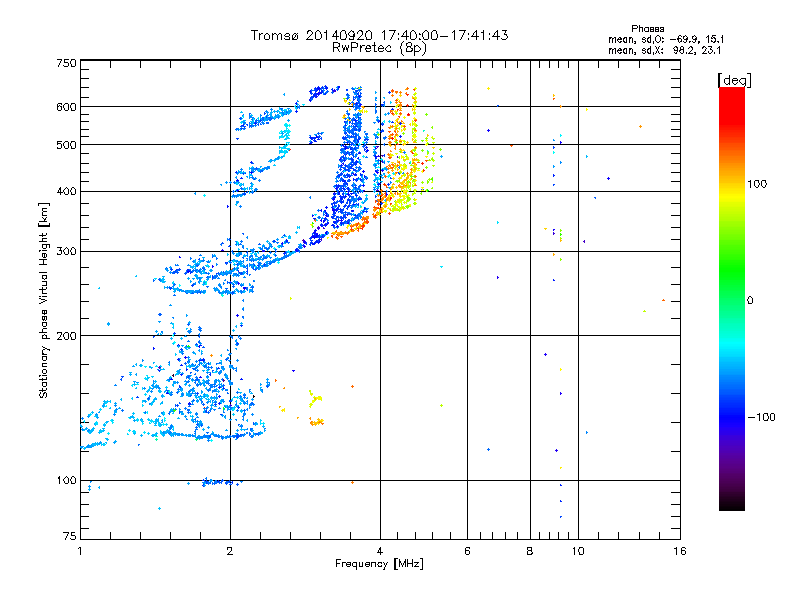Click the black bottom end of the phase colorbar
Viewport: 800px width, 600px height.
(x=732, y=504)
